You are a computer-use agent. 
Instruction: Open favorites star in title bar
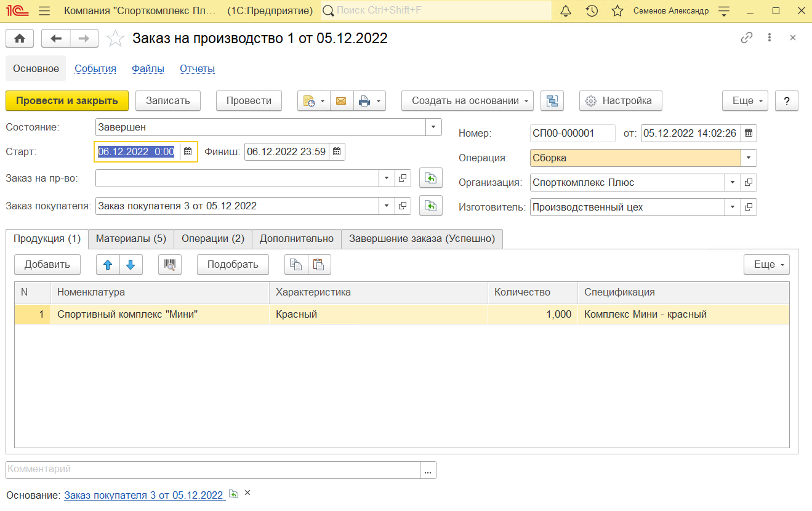click(x=617, y=11)
